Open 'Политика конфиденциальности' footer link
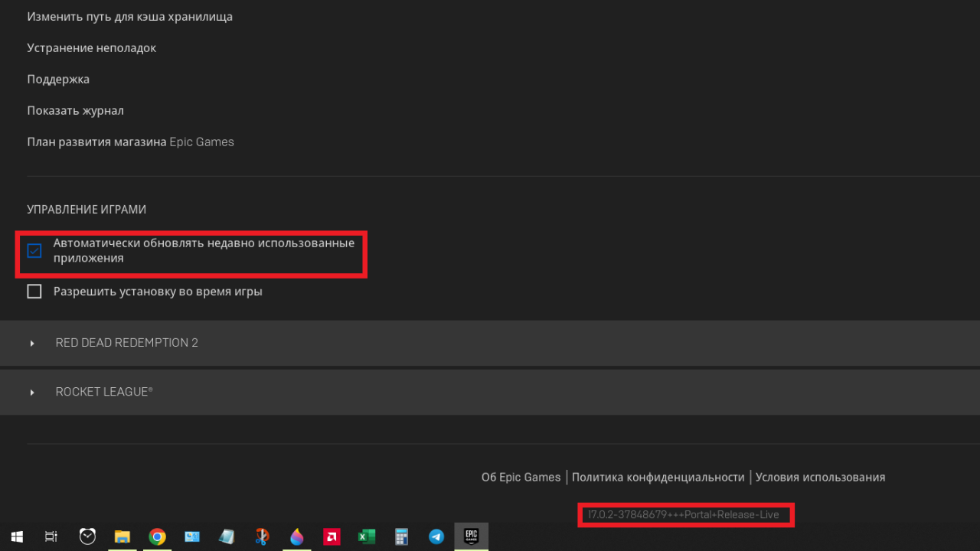Viewport: 980px width, 551px height. [658, 477]
